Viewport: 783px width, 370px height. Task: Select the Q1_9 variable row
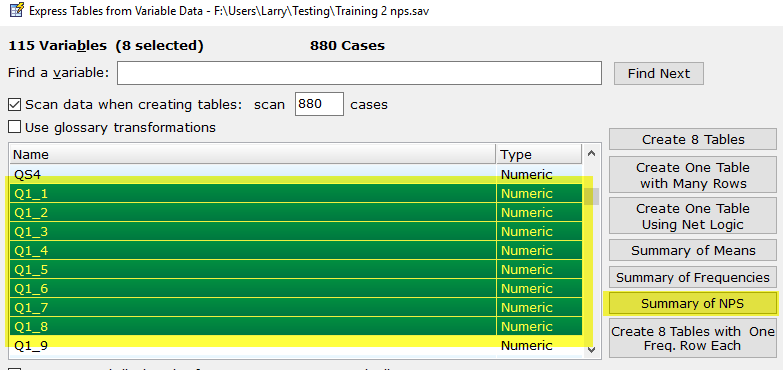point(296,346)
